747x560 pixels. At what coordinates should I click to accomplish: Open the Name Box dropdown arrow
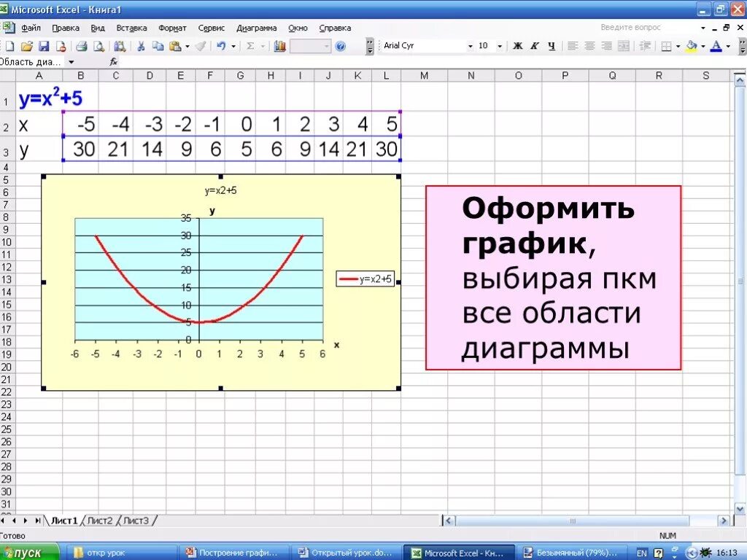click(71, 62)
